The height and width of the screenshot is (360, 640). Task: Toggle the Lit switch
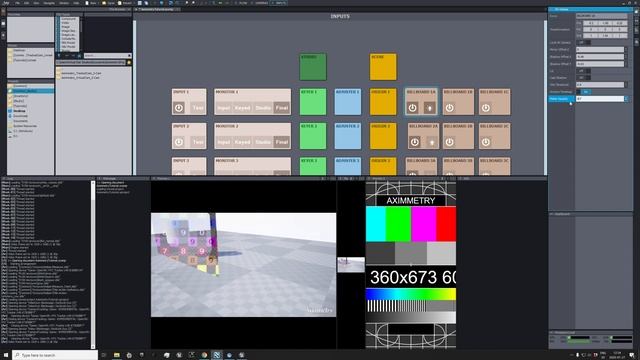[583, 71]
